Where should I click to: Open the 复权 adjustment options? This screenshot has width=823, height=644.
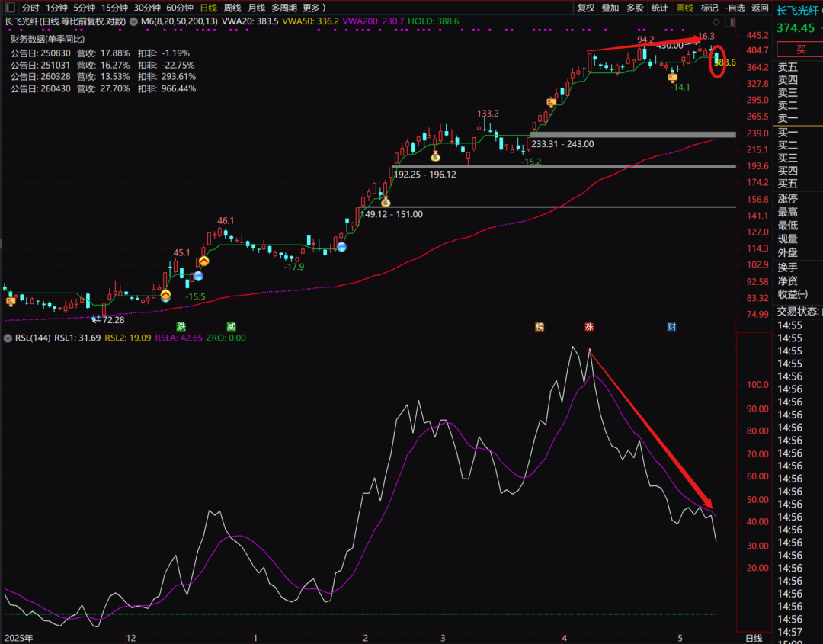tap(586, 8)
